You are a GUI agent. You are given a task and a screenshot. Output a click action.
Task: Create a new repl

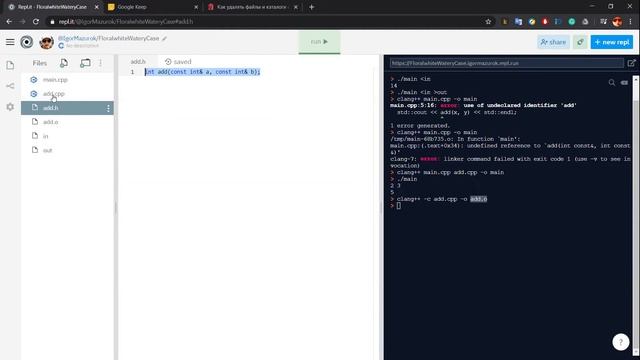(x=611, y=42)
